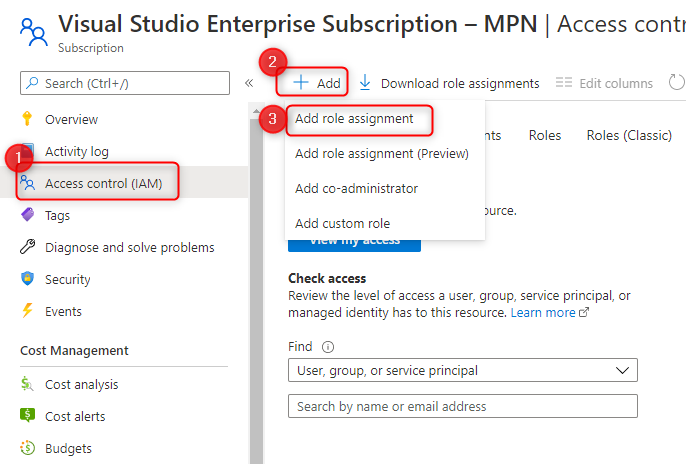Click the Edit columns label

pos(616,83)
